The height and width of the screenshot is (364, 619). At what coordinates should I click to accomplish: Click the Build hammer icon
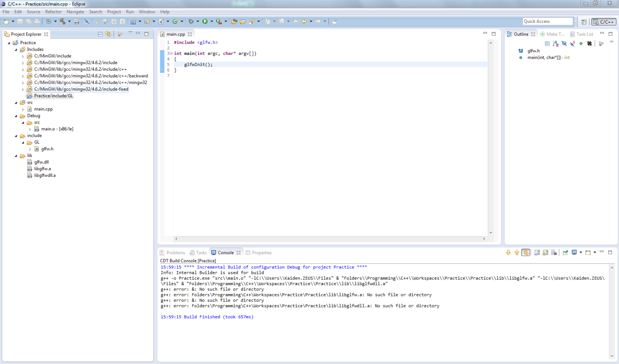[62, 22]
